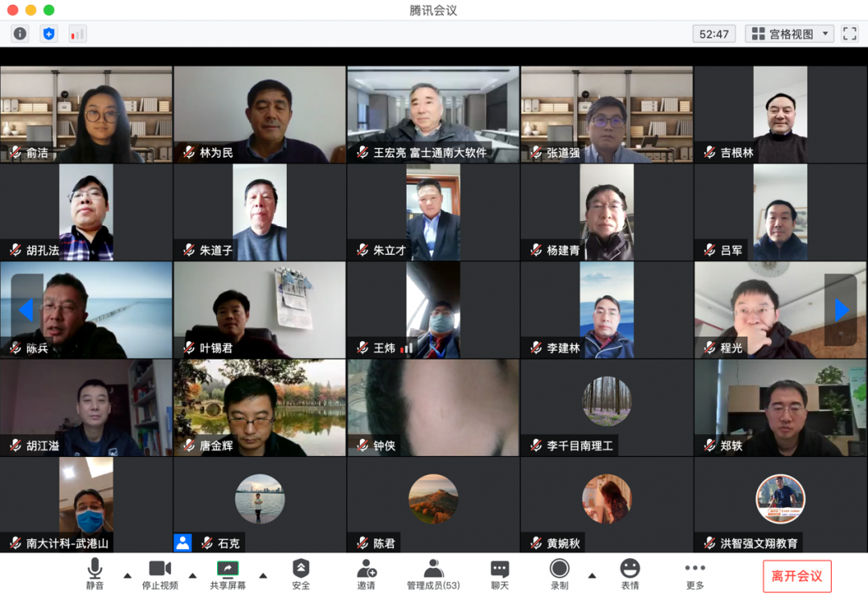Expand video options arrow beside 停止视频
The height and width of the screenshot is (600, 868).
click(x=193, y=575)
